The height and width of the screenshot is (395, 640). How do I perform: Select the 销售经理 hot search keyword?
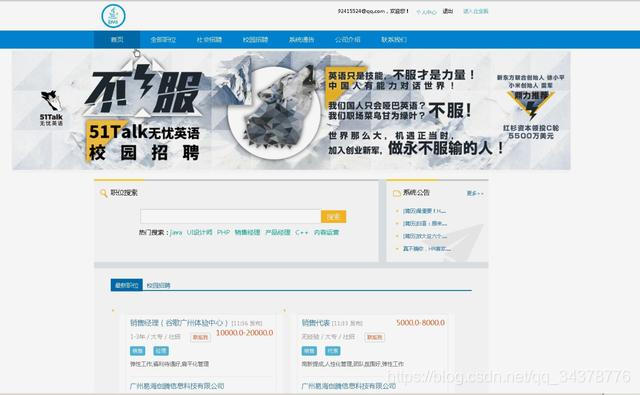[x=247, y=232]
